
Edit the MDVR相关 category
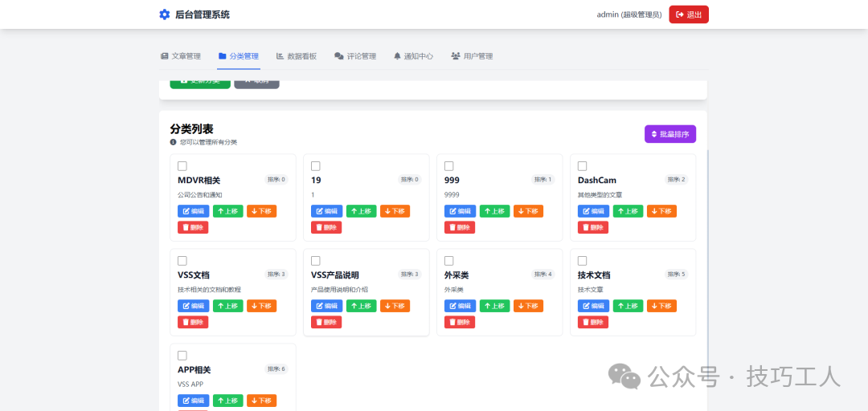193,211
